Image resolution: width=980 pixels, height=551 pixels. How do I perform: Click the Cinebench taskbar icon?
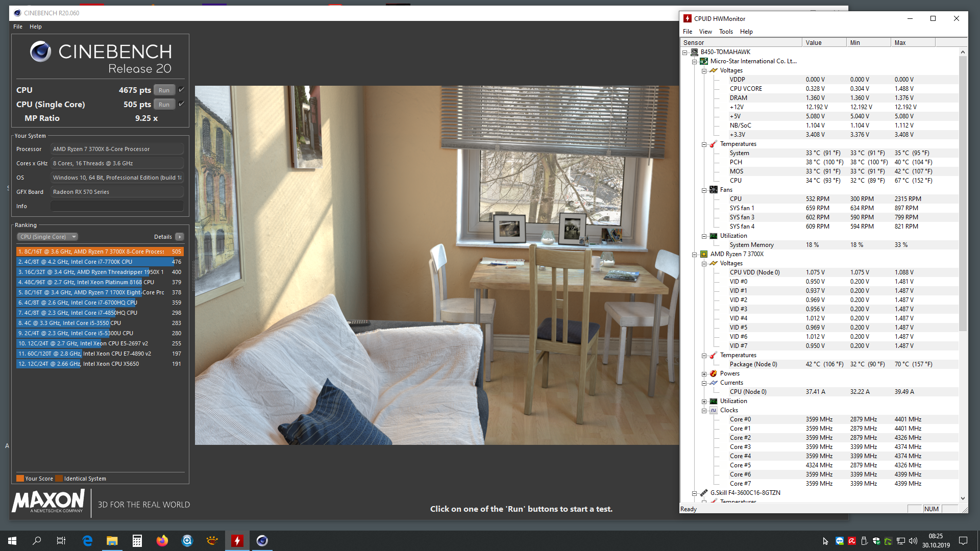[x=262, y=541]
